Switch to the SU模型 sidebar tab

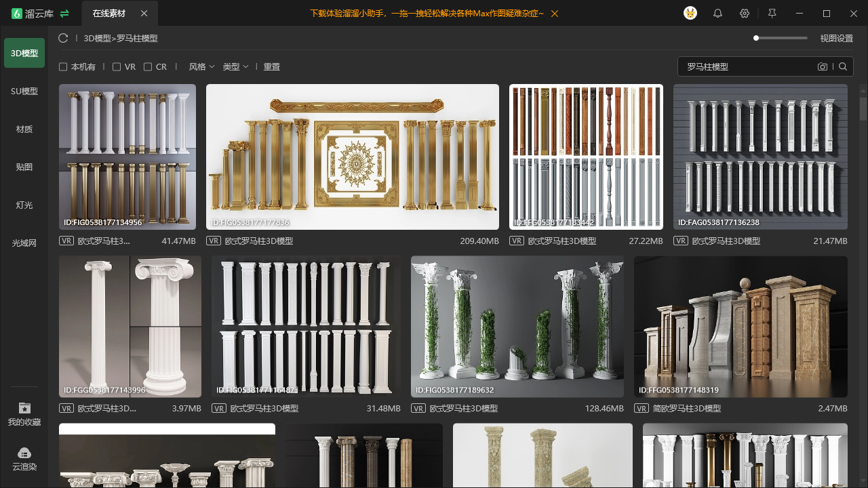[x=24, y=91]
